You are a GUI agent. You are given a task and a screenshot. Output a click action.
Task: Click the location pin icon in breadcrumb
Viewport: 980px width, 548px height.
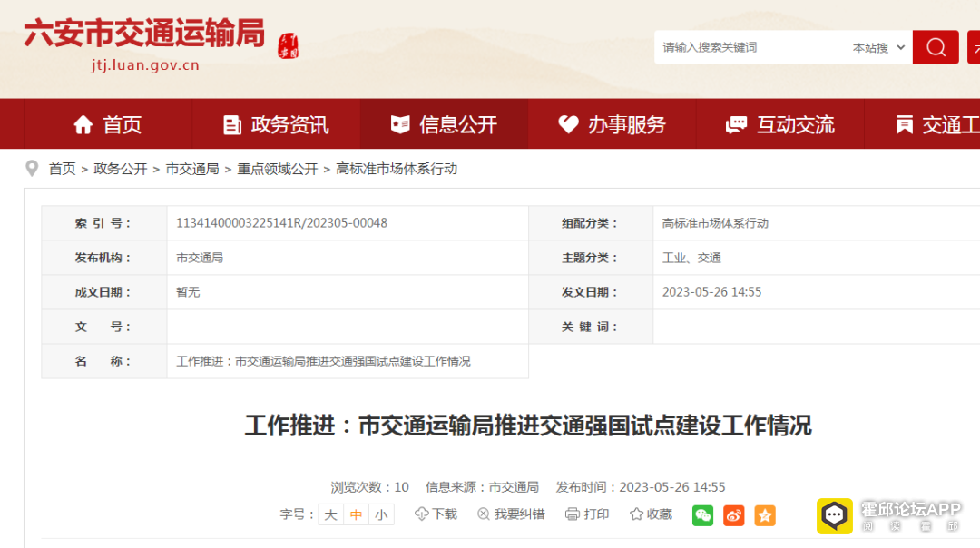32,169
